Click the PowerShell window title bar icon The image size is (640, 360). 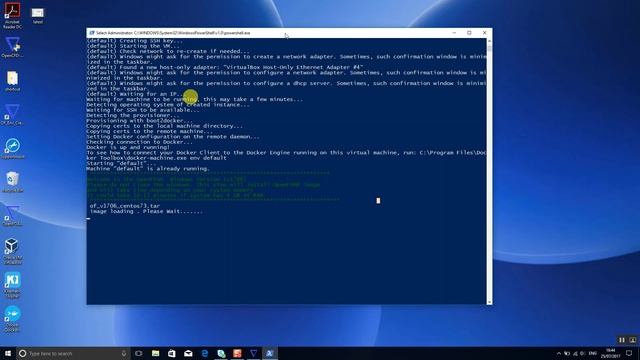(92, 33)
